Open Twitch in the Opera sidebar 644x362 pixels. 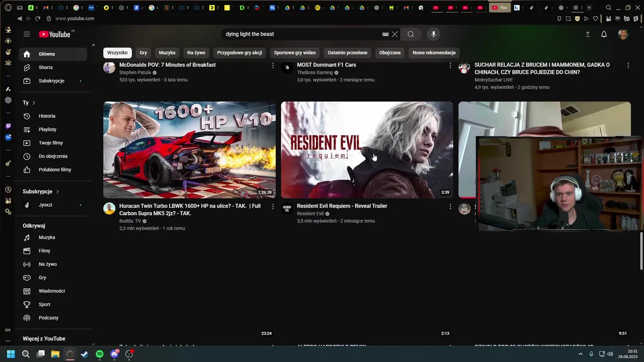click(x=8, y=126)
